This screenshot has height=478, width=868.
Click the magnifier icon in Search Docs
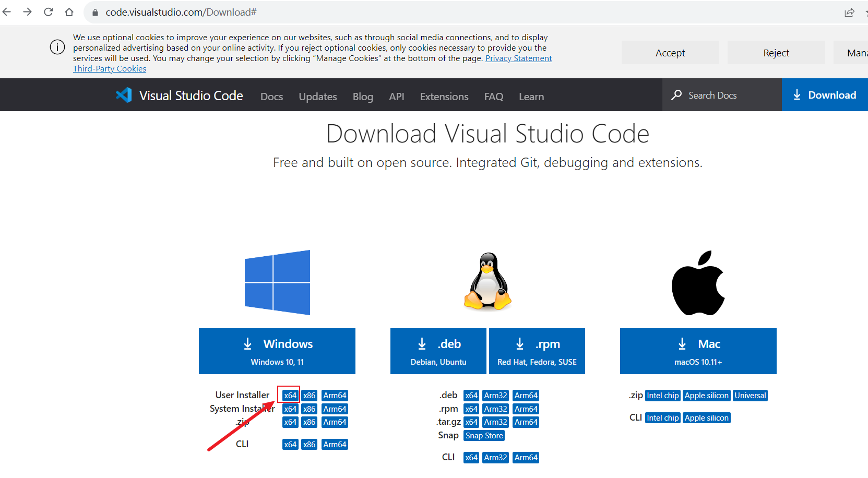[676, 95]
